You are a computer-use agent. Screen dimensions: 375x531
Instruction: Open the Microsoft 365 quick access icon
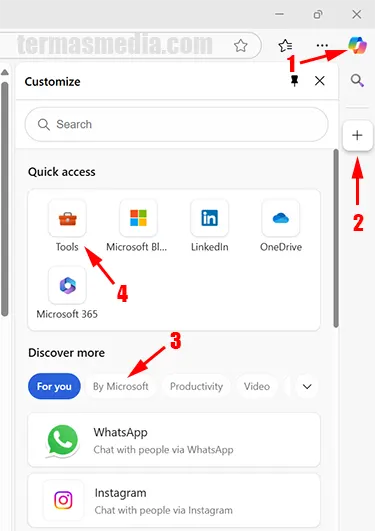click(67, 285)
